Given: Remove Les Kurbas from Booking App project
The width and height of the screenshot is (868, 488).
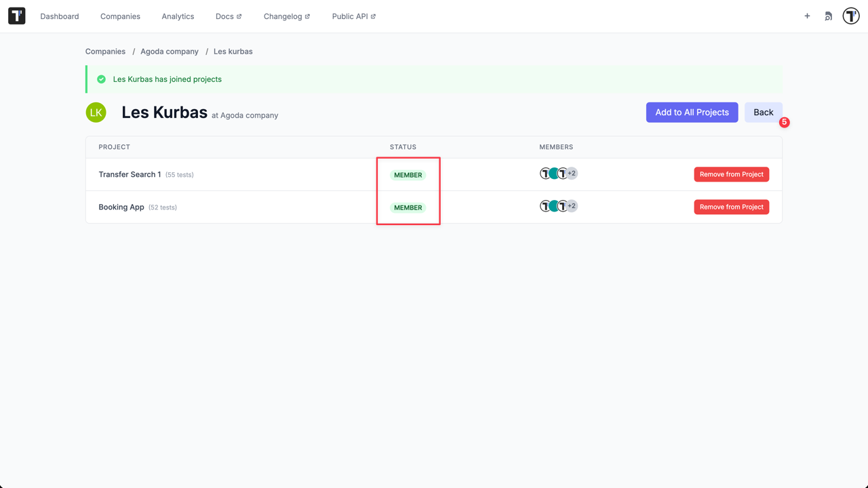Looking at the screenshot, I should click(x=731, y=206).
